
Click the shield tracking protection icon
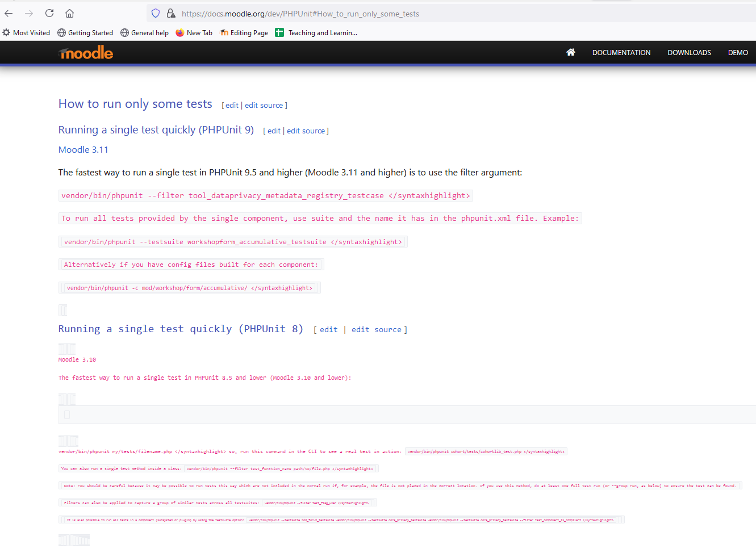click(x=156, y=13)
